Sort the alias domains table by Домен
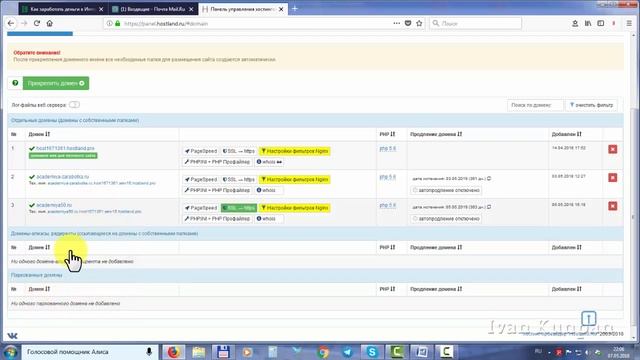 (39, 247)
